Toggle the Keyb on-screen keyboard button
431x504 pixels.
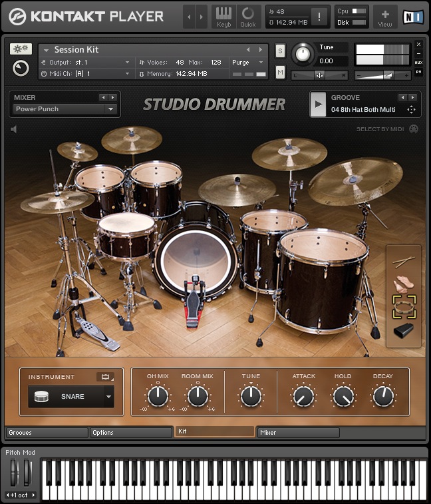pyautogui.click(x=223, y=17)
